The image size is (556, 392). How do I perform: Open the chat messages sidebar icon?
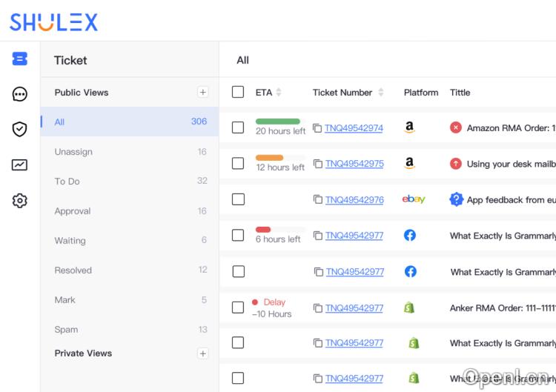pyautogui.click(x=20, y=94)
